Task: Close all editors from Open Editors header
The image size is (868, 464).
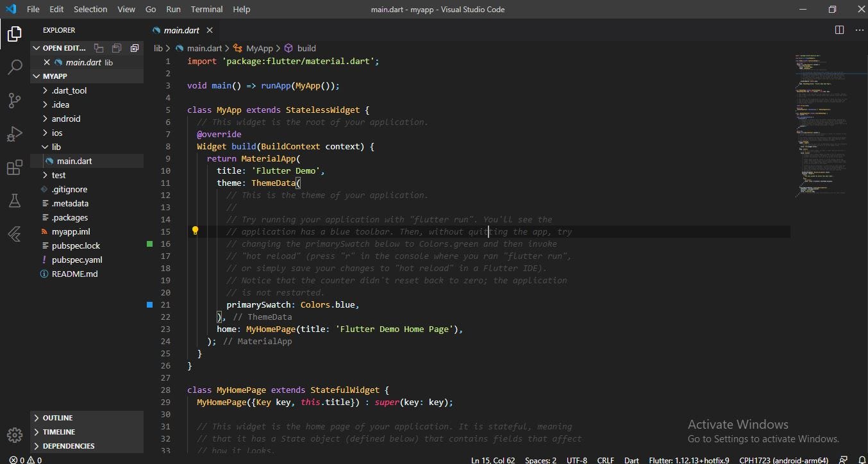Action: (x=135, y=48)
